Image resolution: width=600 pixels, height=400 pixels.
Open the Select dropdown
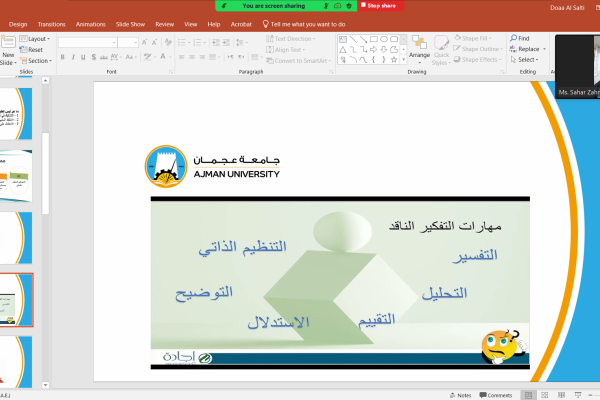pos(524,60)
